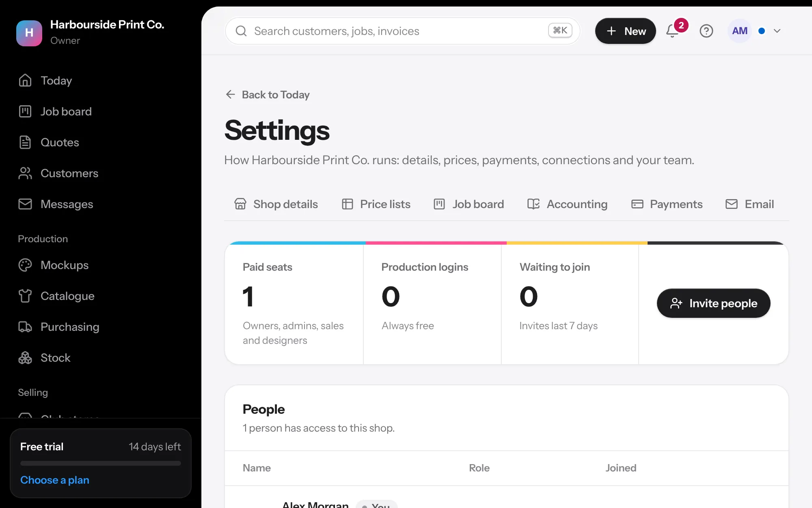Click the Name column header

click(x=257, y=468)
